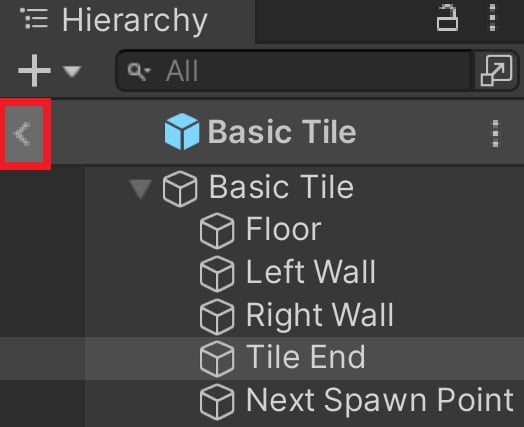Open the Basic Tile header kebab menu
Viewport: 524px width, 427px height.
point(496,133)
